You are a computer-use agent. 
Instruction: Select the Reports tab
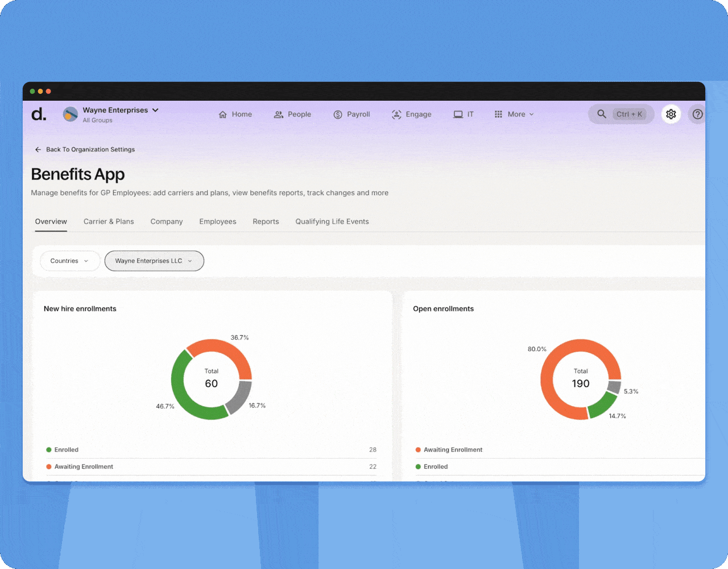pos(266,221)
